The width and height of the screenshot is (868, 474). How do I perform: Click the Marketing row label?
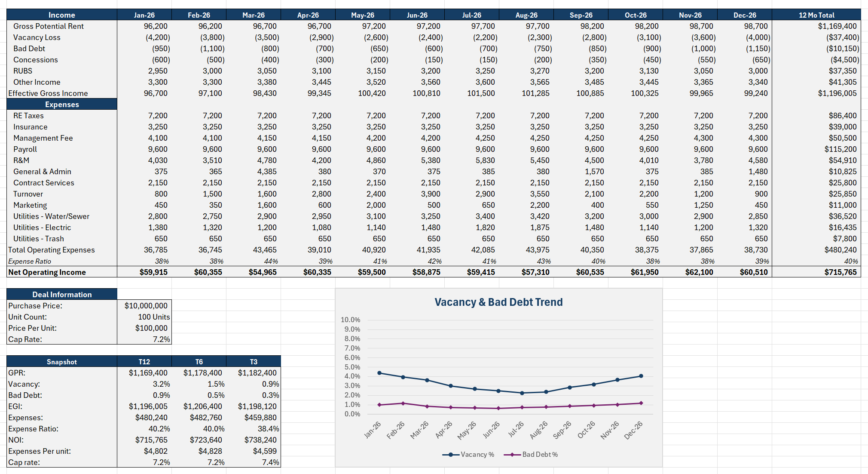(x=30, y=205)
